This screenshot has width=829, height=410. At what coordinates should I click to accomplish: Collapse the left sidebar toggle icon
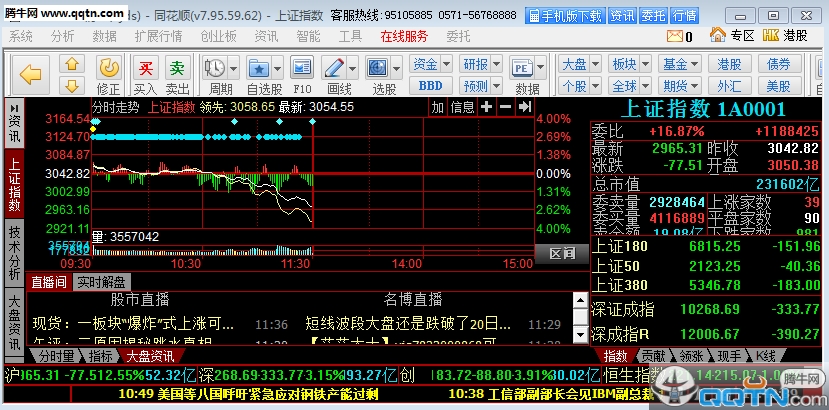point(14,107)
